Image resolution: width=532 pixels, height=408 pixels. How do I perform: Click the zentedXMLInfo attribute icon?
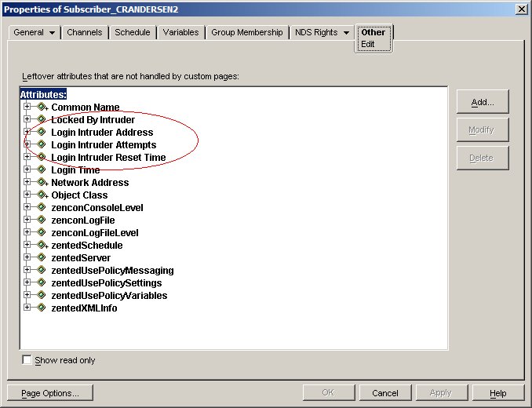coord(42,308)
